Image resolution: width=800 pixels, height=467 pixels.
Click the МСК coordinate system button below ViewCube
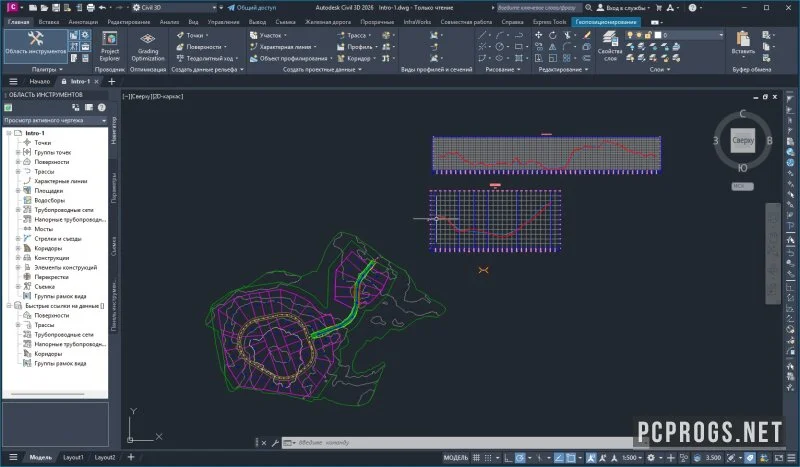click(742, 186)
